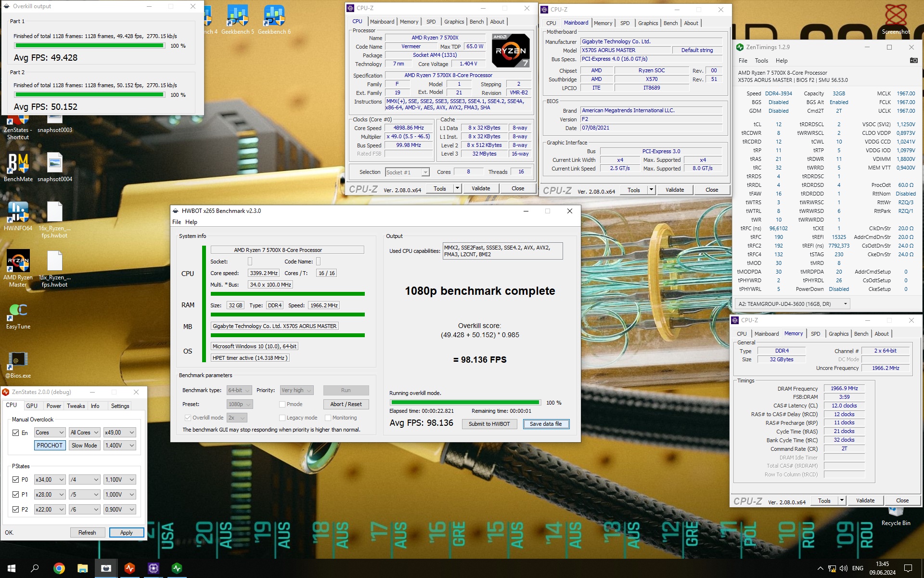Viewport: 924px width, 578px height.
Task: Toggle the P2 PState checkbox
Action: pos(15,510)
